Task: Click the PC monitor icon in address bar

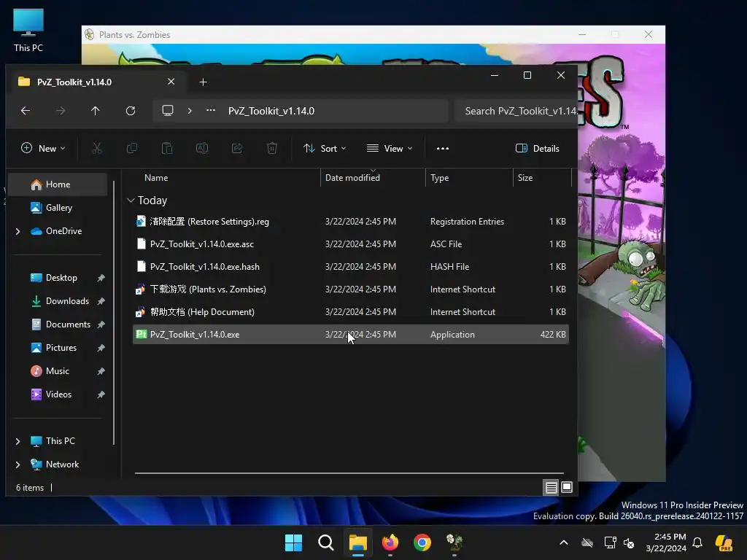Action: tap(168, 111)
